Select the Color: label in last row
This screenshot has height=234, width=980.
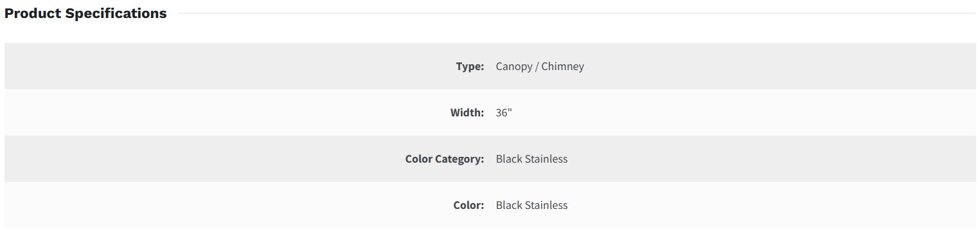pyautogui.click(x=468, y=205)
